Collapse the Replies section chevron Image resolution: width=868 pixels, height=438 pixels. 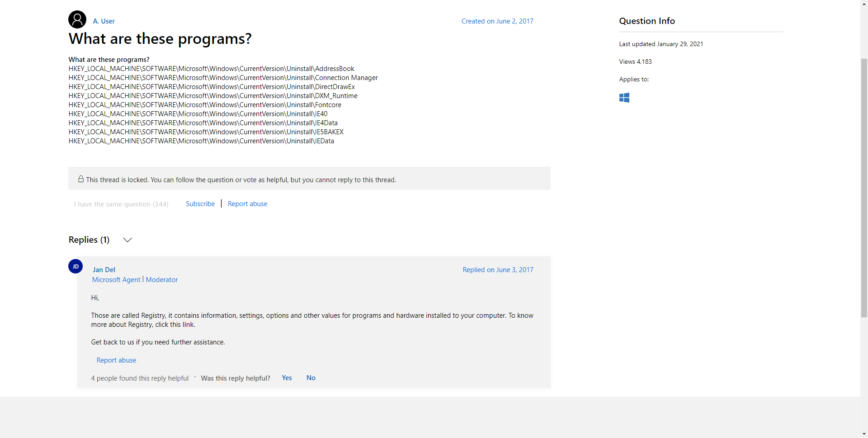point(127,240)
